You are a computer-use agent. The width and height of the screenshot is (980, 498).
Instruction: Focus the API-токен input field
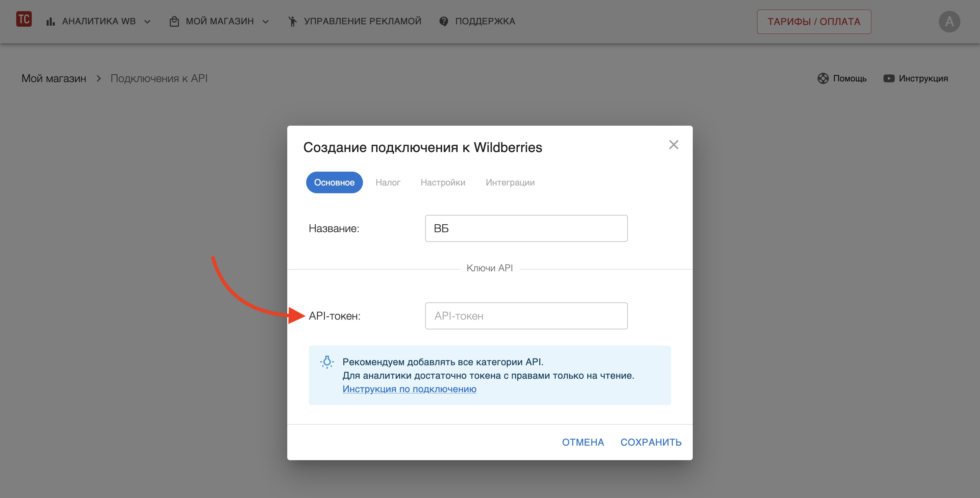[526, 316]
